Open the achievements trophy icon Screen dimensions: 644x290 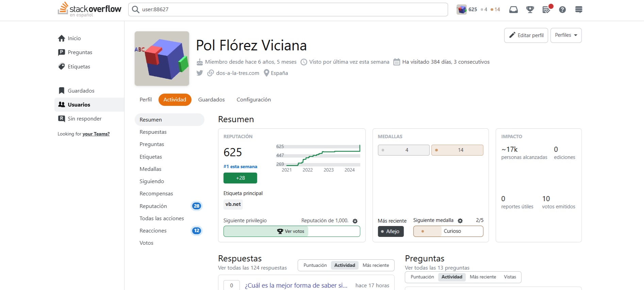click(x=530, y=10)
